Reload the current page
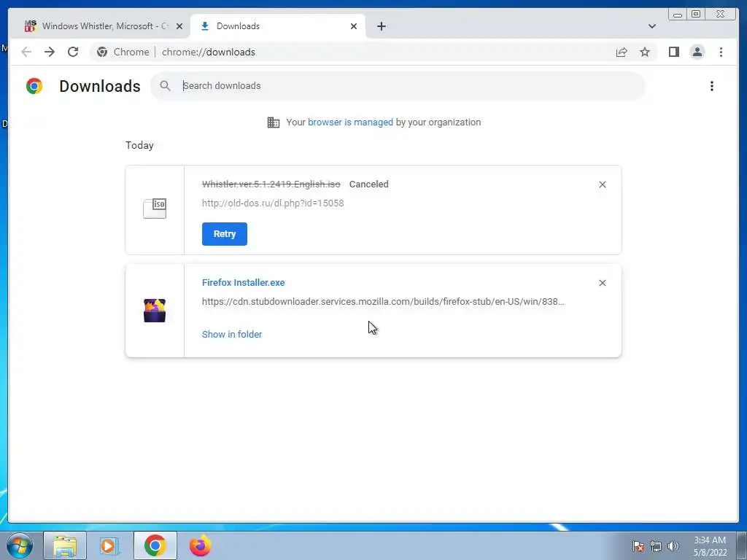The height and width of the screenshot is (560, 747). coord(73,52)
